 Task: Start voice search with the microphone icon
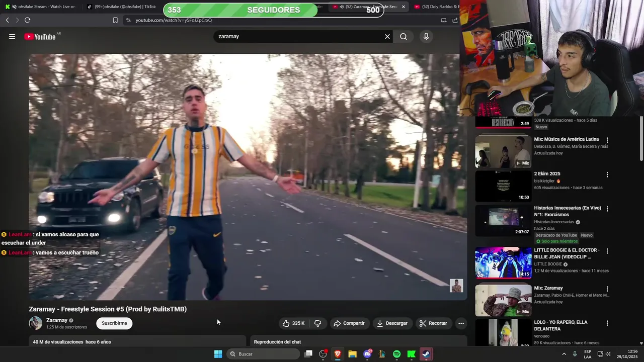coord(426,37)
